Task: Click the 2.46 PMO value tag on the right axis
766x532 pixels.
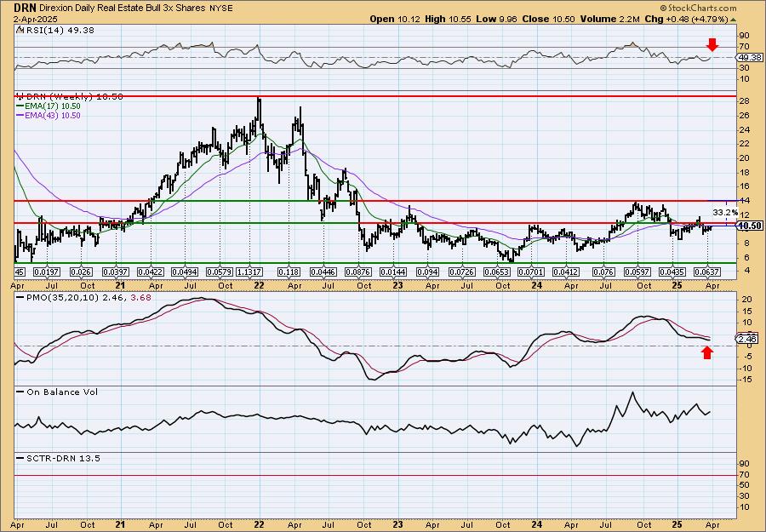Action: 746,339
